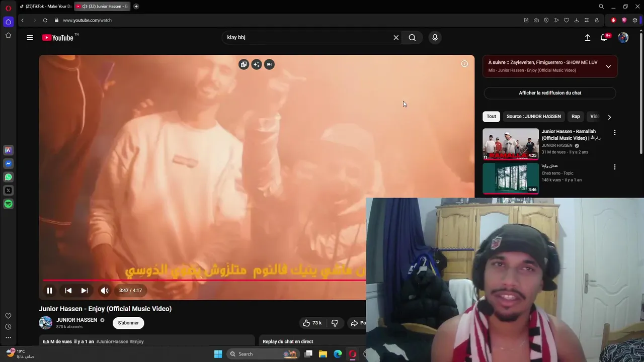Open the Ramallah video thumbnail
This screenshot has height=362, width=644.
pos(511,144)
